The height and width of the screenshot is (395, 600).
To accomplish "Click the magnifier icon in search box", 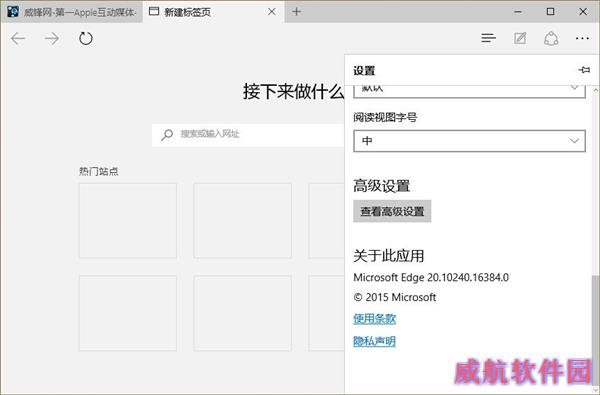I will pyautogui.click(x=167, y=135).
